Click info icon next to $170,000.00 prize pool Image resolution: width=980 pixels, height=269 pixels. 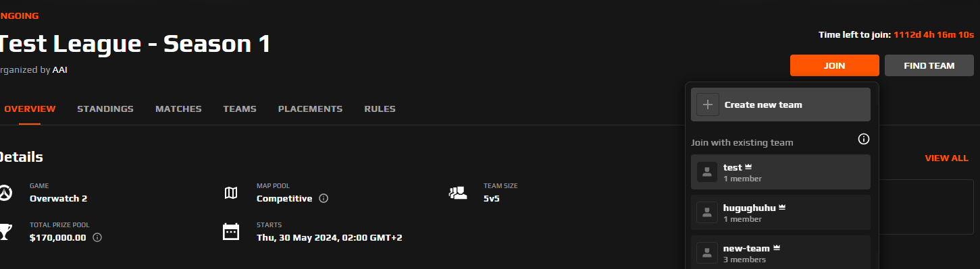pos(97,237)
